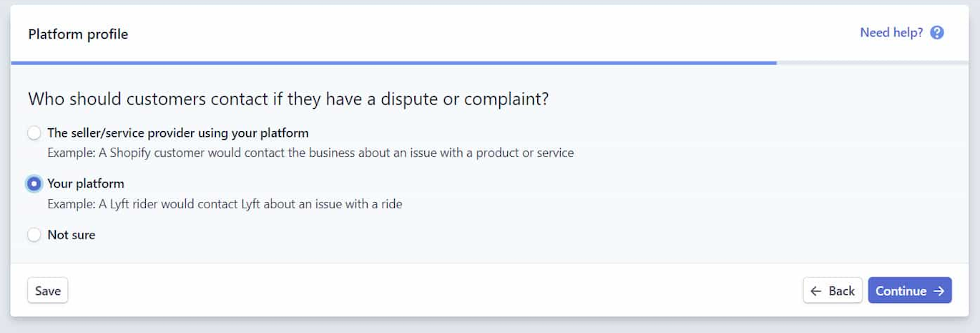980x333 pixels.
Task: Click the dispute or complaint question heading
Action: (288, 99)
